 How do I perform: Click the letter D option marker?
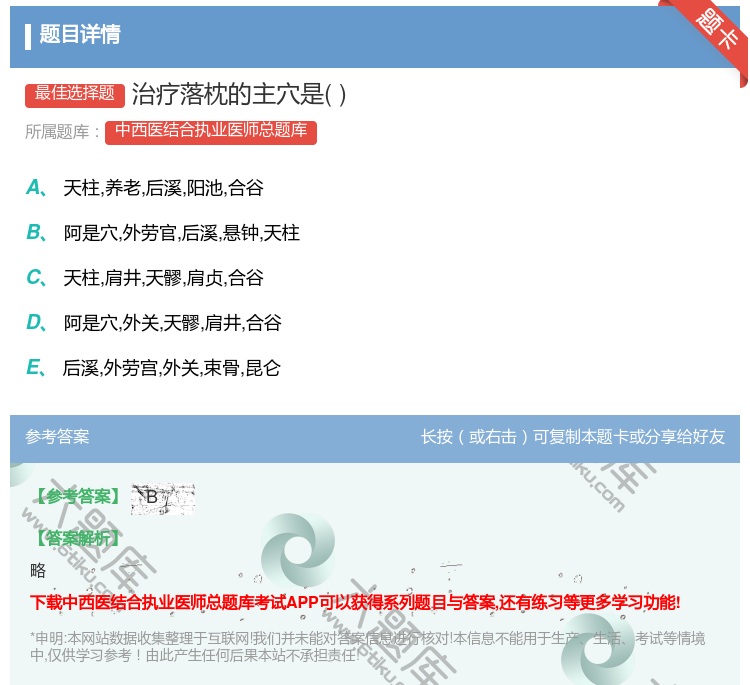(x=36, y=322)
